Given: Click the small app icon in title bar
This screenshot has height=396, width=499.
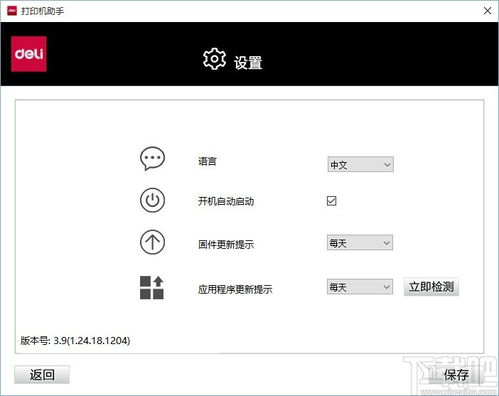Looking at the screenshot, I should pos(12,11).
